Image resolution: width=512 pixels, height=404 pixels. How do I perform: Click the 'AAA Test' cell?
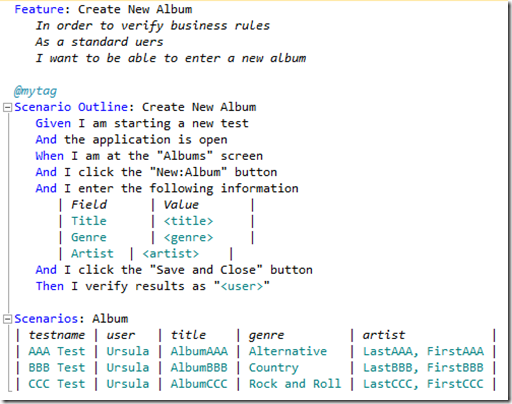pyautogui.click(x=57, y=351)
